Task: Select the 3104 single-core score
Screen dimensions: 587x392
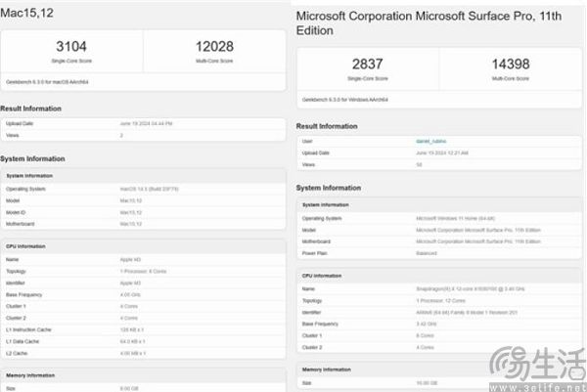Action: (x=71, y=47)
